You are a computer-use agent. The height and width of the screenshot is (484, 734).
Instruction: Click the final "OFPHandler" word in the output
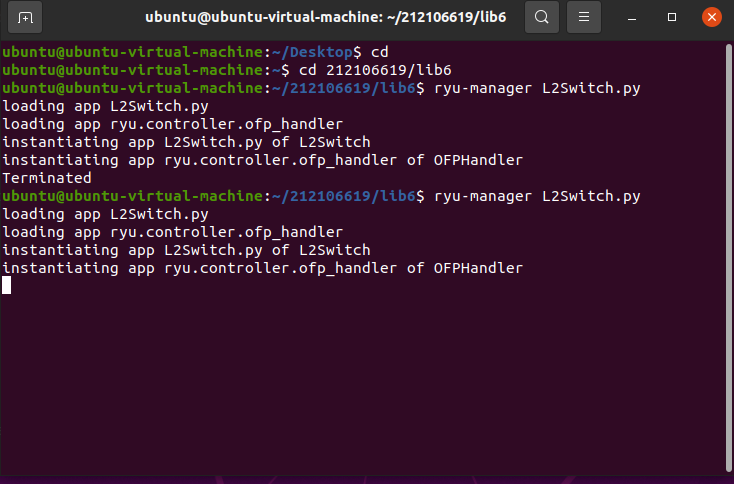tap(478, 268)
